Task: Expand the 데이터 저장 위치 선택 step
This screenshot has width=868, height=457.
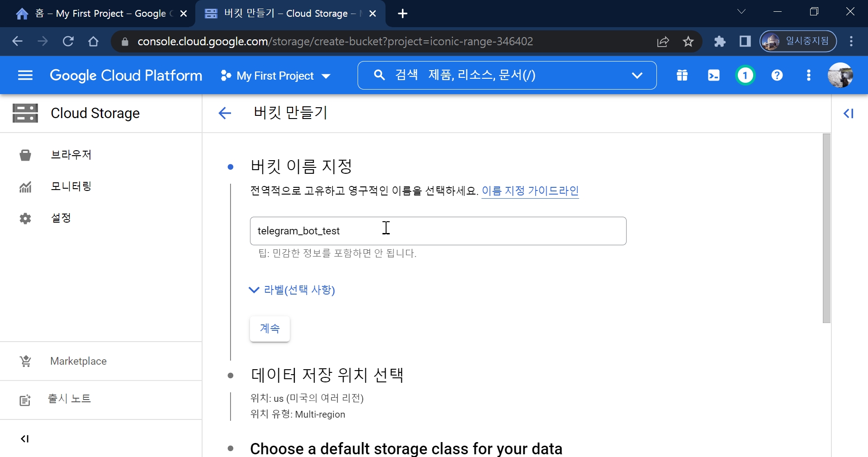Action: [x=327, y=375]
